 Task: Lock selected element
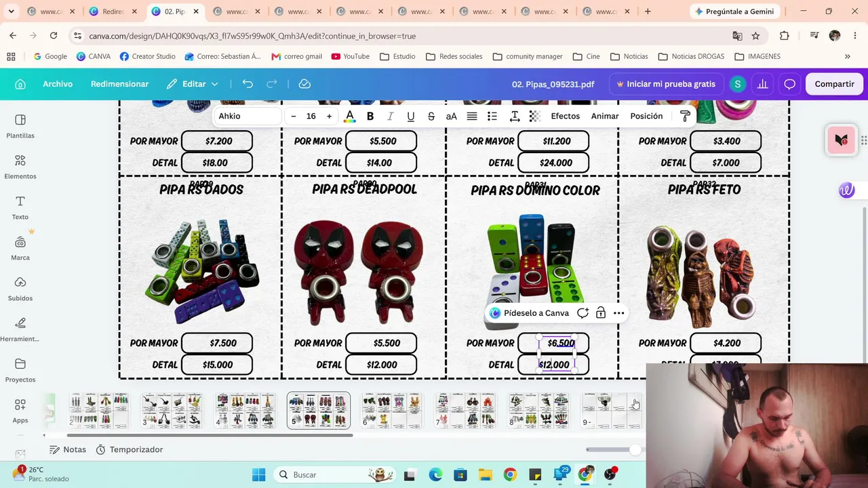pyautogui.click(x=601, y=313)
